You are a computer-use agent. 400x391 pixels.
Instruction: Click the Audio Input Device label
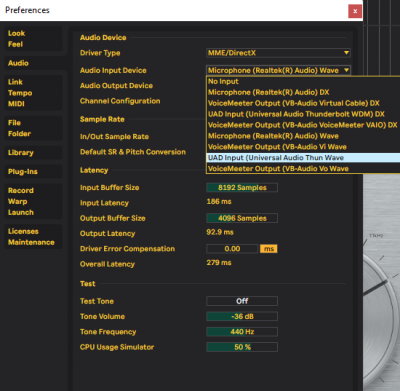[113, 70]
